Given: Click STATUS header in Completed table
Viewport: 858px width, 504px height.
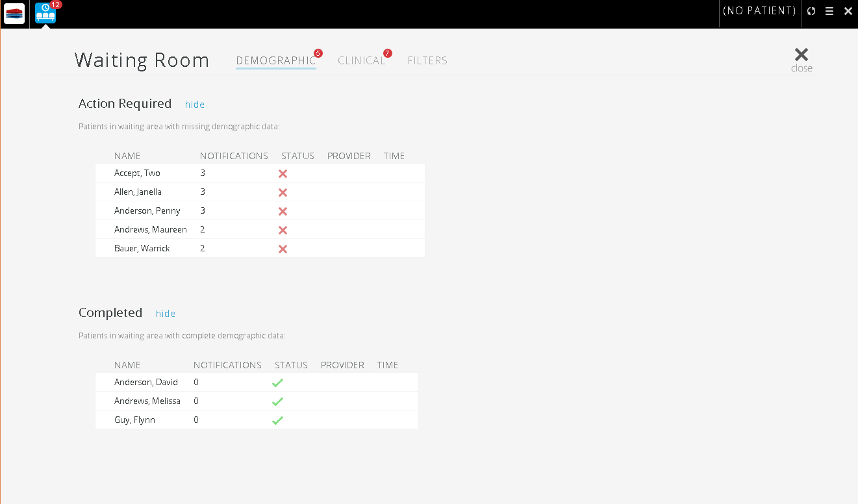Looking at the screenshot, I should (291, 365).
